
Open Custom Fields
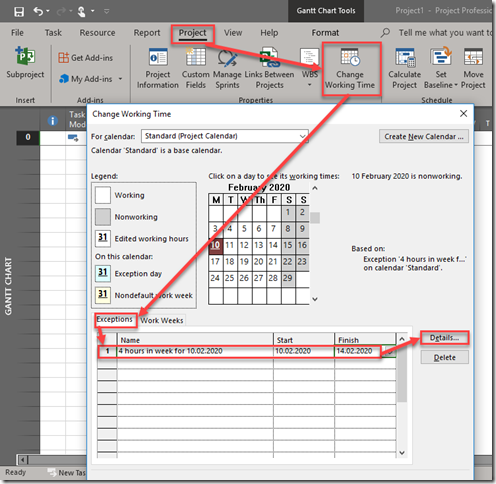[x=196, y=68]
